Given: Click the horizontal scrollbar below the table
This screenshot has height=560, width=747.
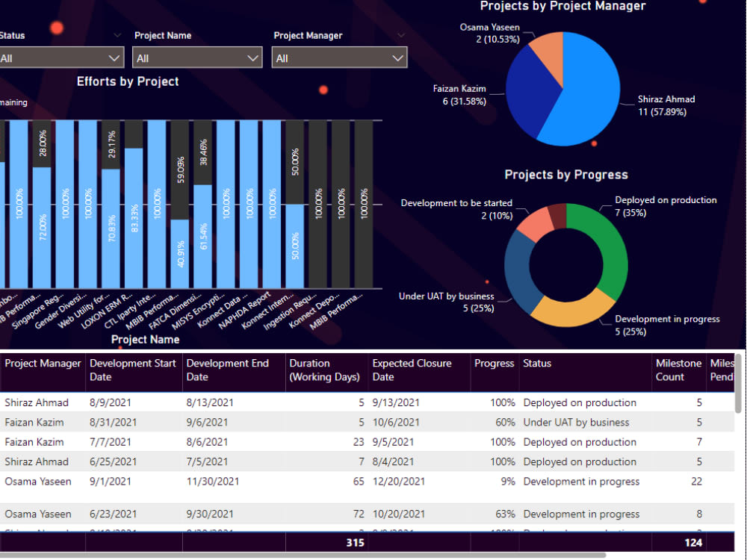Looking at the screenshot, I should pos(299,553).
